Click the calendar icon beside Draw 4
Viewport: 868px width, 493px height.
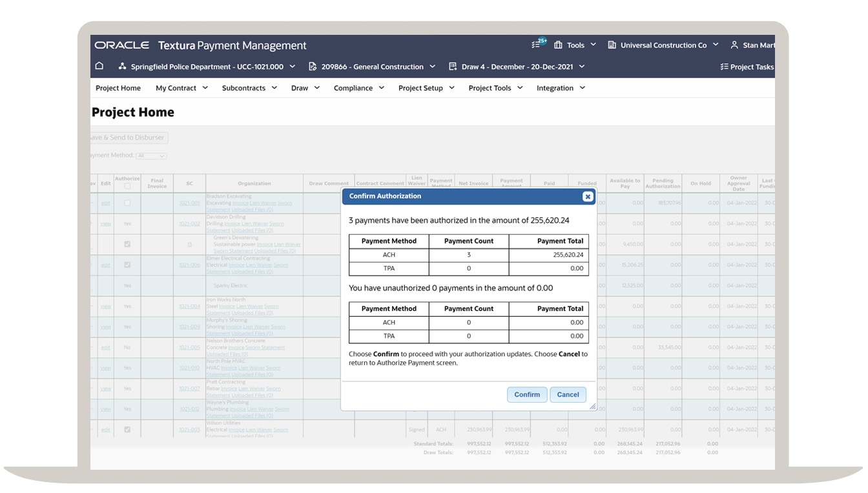pyautogui.click(x=452, y=66)
